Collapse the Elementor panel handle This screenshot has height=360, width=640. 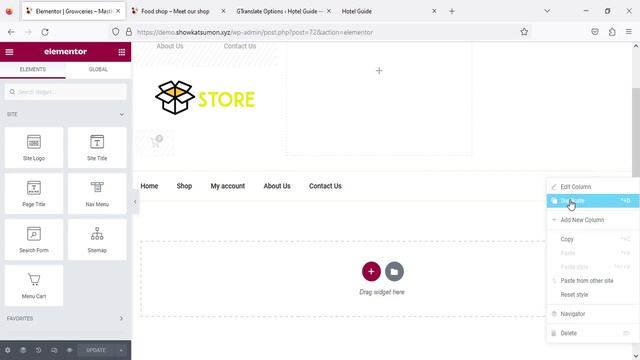(135, 202)
